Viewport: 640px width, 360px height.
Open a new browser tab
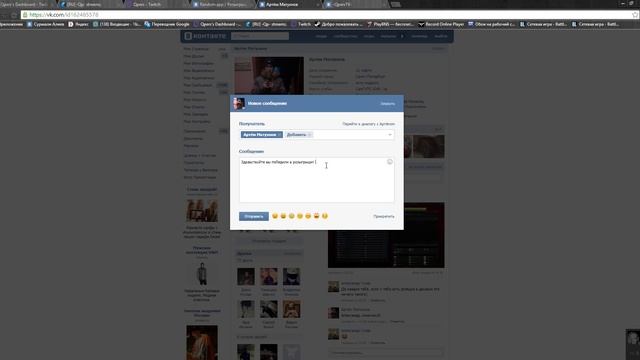pyautogui.click(x=396, y=4)
